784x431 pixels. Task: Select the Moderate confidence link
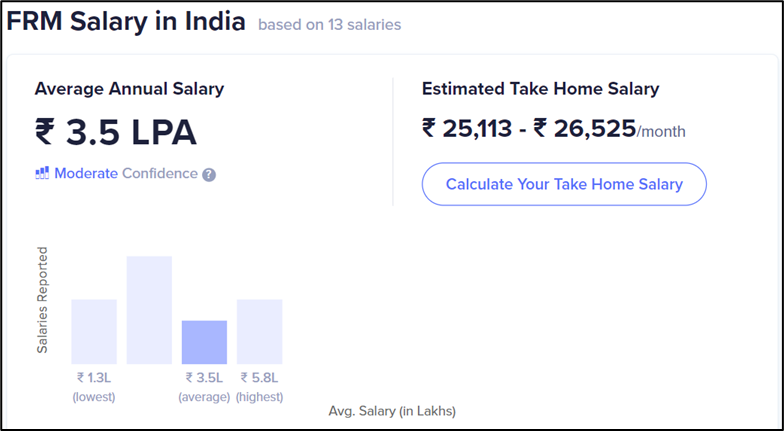[x=86, y=174]
